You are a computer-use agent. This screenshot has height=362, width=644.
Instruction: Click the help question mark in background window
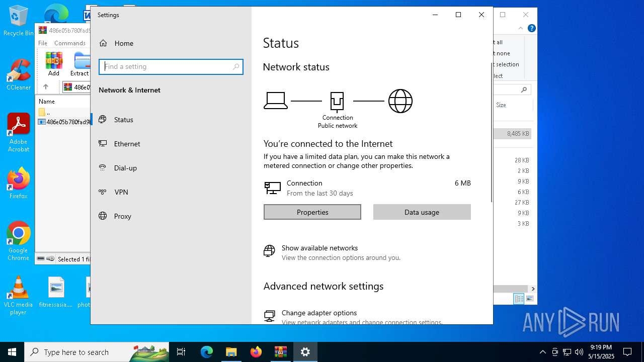pyautogui.click(x=531, y=28)
